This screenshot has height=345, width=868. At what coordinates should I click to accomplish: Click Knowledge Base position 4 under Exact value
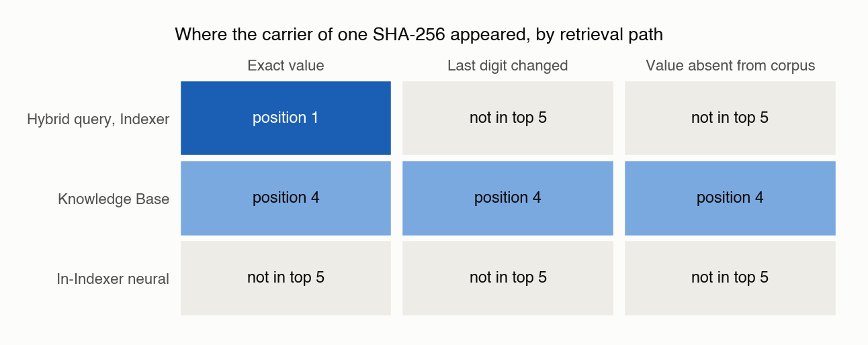286,198
